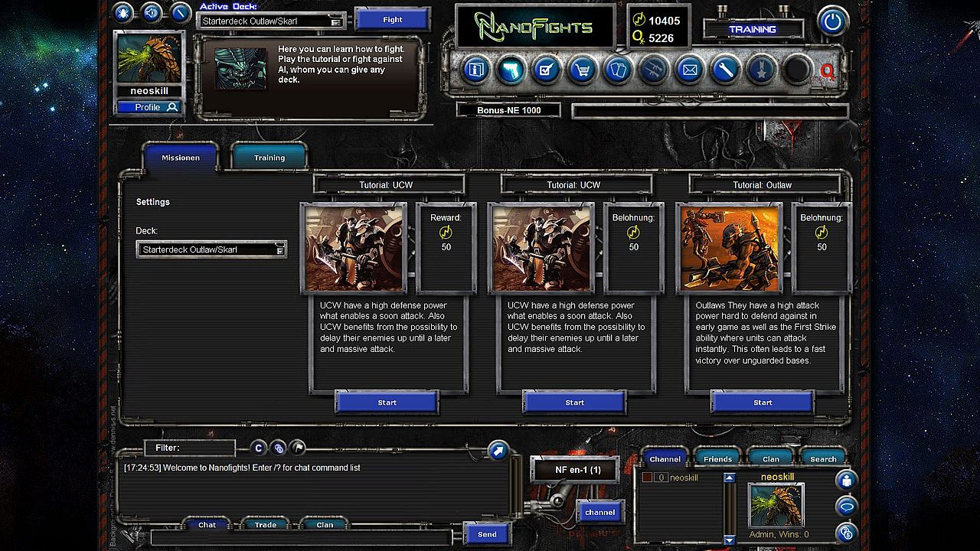This screenshot has width=980, height=551.
Task: Click the Fight button
Action: [393, 20]
